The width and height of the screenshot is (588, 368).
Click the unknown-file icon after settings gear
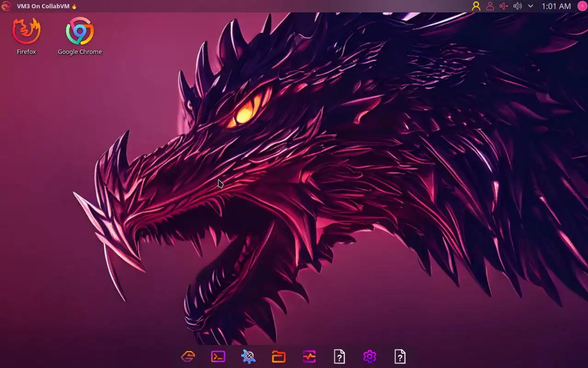(400, 356)
